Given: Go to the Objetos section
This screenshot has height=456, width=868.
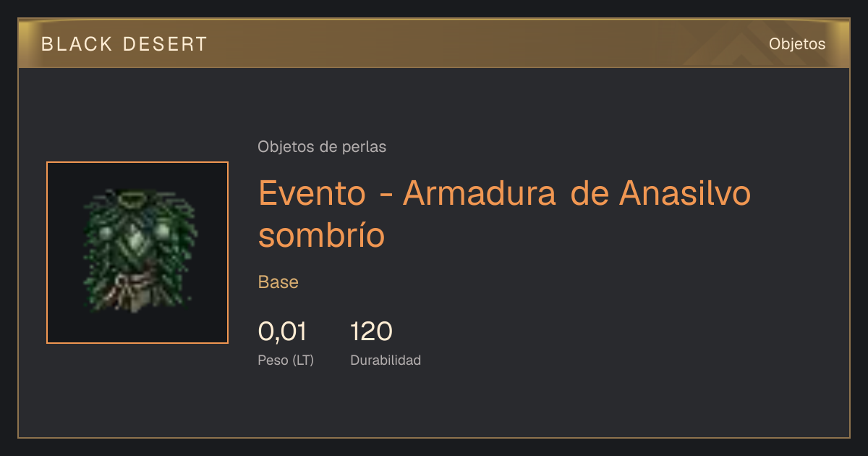Looking at the screenshot, I should tap(797, 44).
